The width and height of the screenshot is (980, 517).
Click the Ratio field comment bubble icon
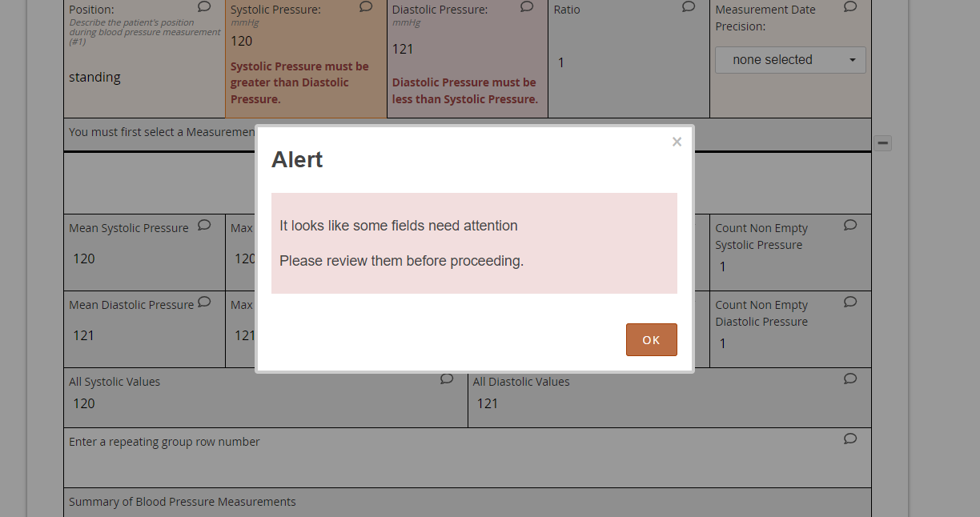688,6
